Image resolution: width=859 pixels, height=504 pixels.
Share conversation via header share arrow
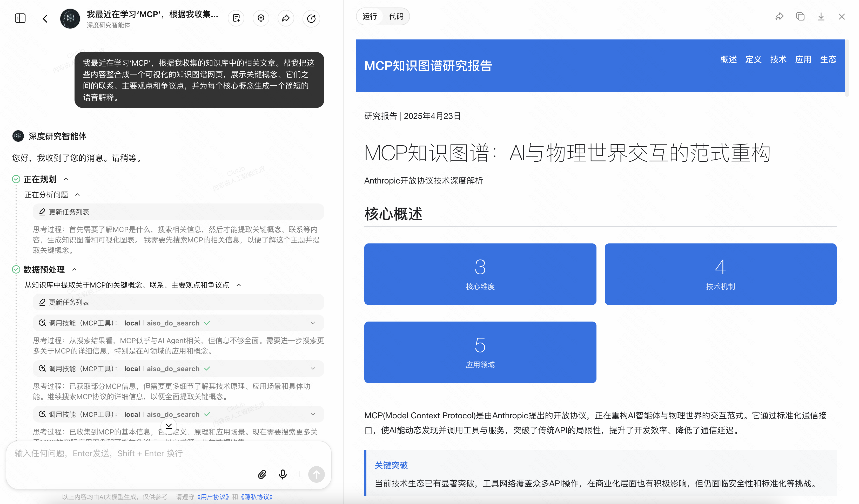[286, 18]
